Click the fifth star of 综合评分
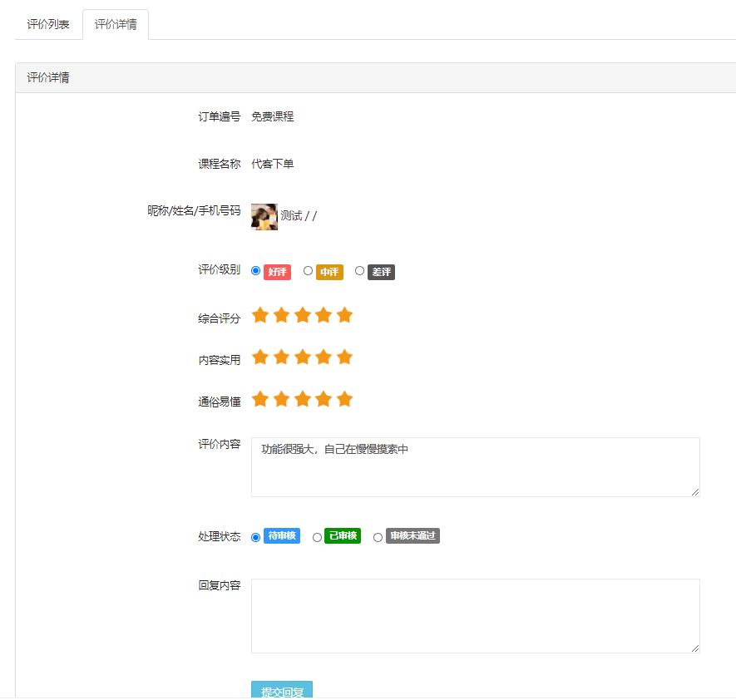 344,315
